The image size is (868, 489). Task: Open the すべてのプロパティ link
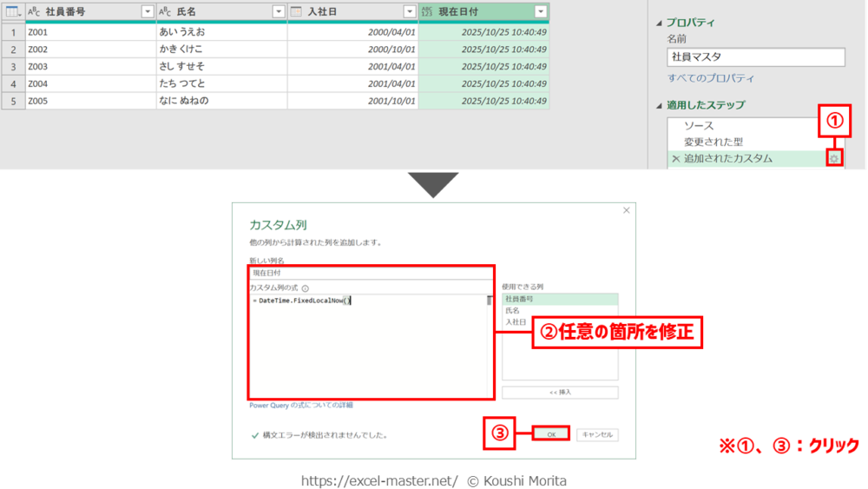click(711, 77)
